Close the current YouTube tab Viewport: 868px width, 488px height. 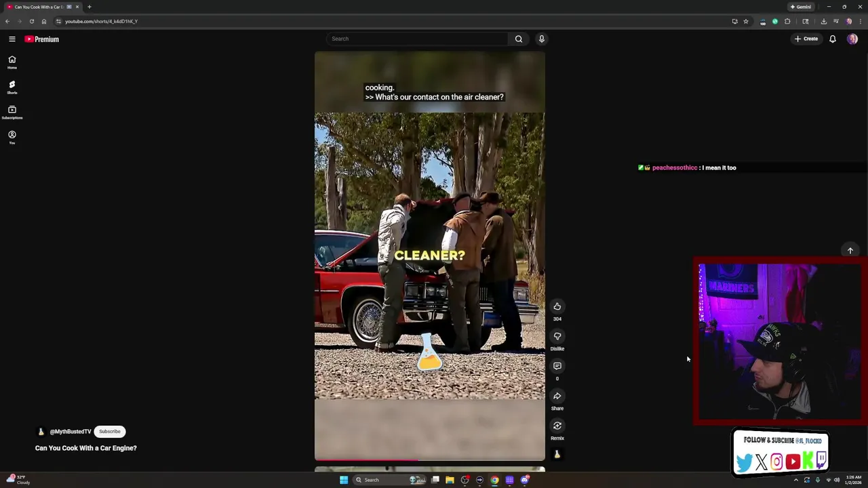77,7
